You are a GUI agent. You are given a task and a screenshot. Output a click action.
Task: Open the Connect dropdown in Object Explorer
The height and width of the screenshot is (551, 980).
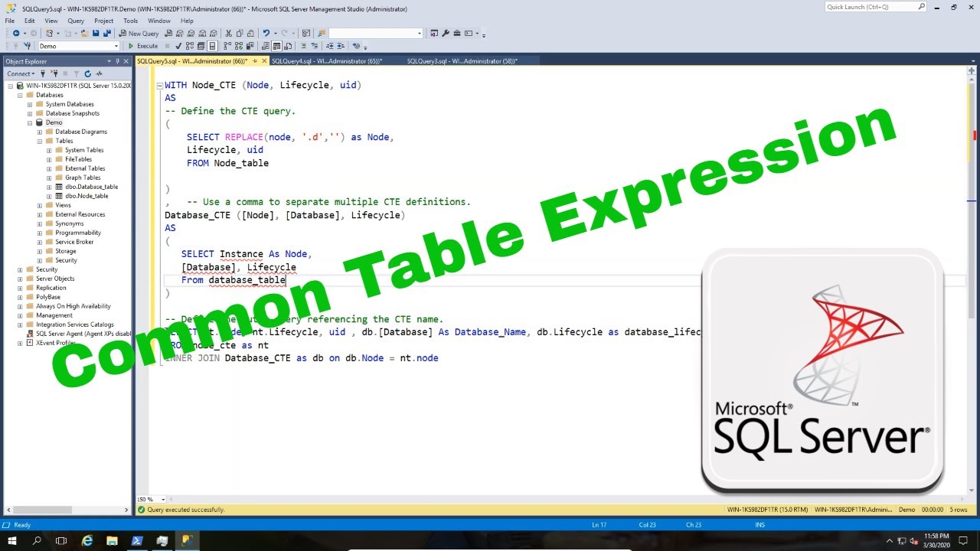[21, 73]
